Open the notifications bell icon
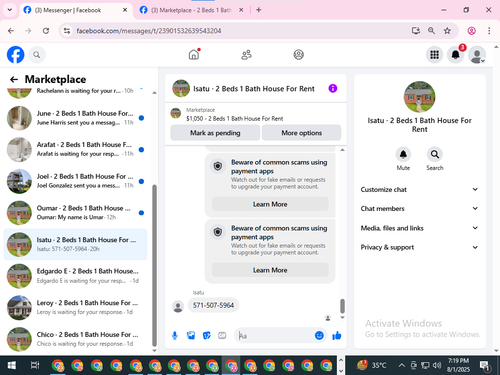The image size is (500, 375). [x=455, y=55]
